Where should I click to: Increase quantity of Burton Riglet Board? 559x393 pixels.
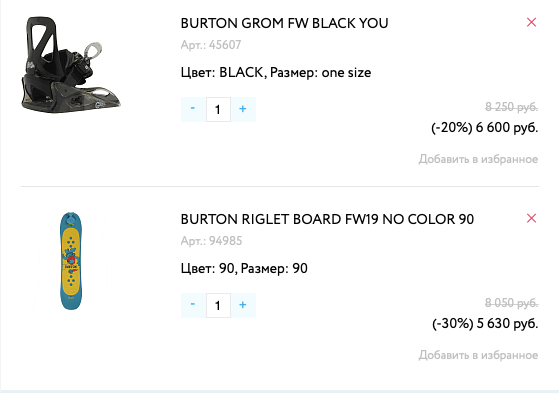point(243,305)
